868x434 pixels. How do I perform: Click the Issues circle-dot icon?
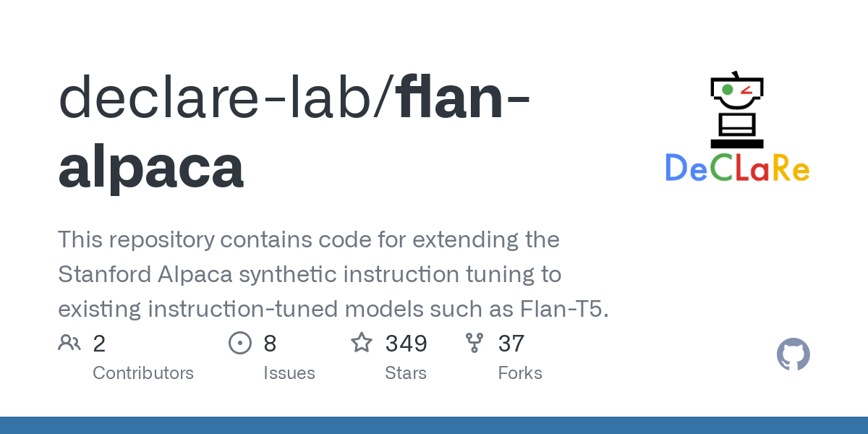239,343
